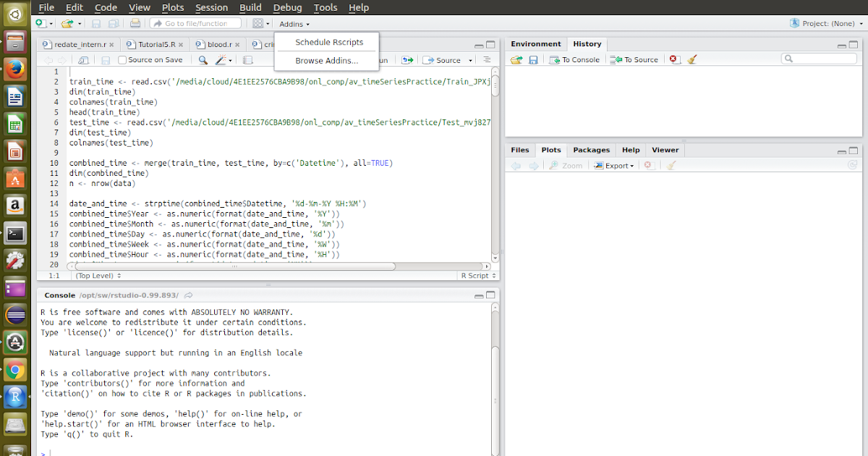Save the command history with the diskette icon
This screenshot has height=456, width=868.
tap(533, 59)
